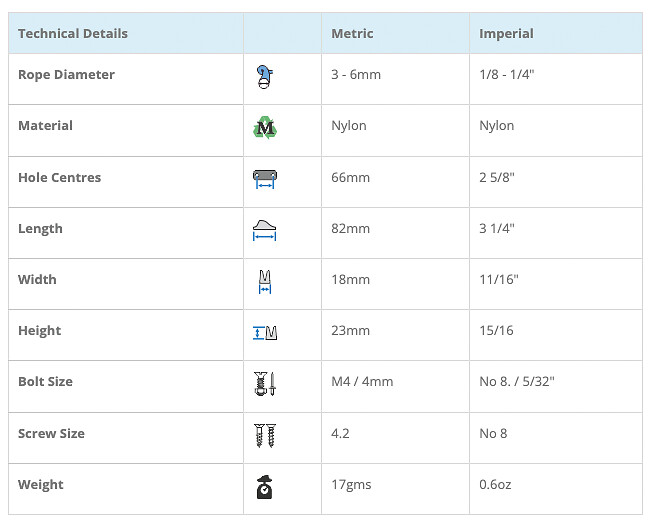The height and width of the screenshot is (524, 657).
Task: Click the height dimension icon
Action: pyautogui.click(x=264, y=332)
